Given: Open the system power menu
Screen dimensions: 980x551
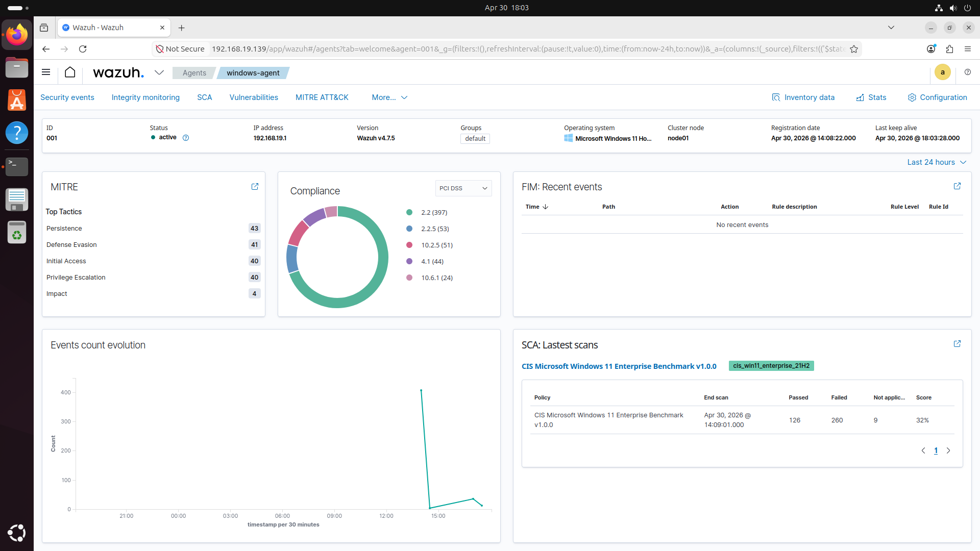Looking at the screenshot, I should click(x=967, y=8).
